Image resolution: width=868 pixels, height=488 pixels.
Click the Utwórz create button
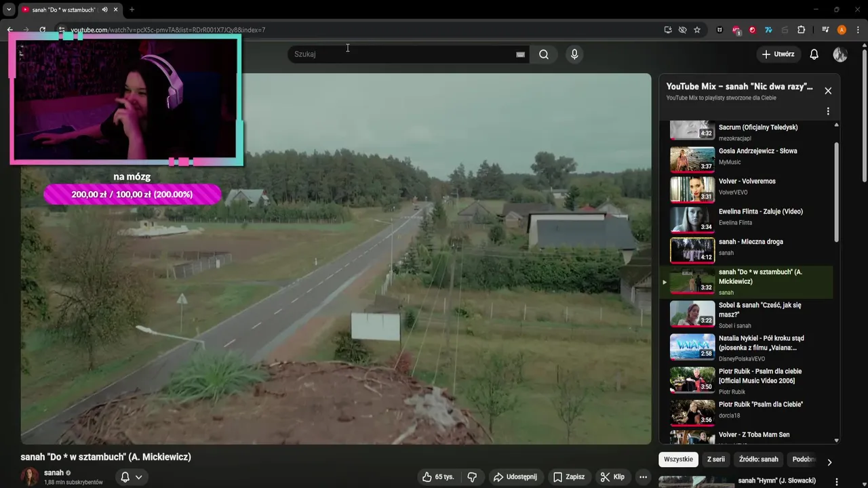tap(778, 54)
